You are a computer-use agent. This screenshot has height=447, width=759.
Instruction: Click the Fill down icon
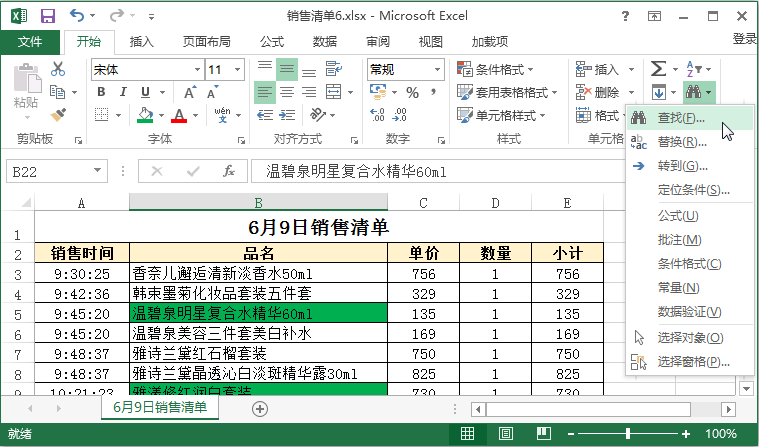[x=658, y=92]
